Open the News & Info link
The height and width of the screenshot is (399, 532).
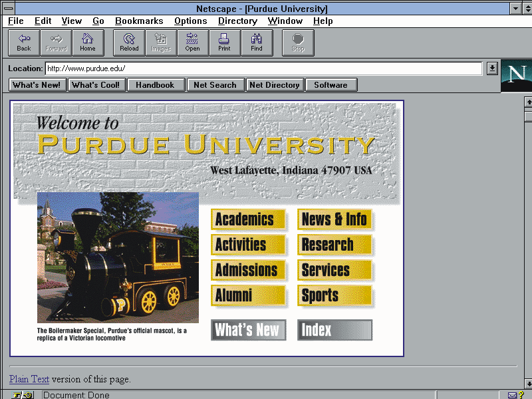[335, 219]
